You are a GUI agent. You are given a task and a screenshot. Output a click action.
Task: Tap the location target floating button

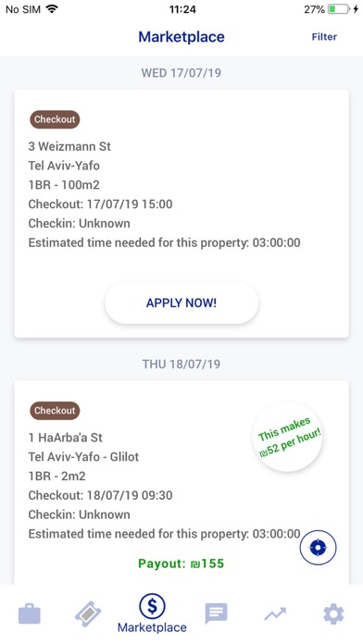tap(318, 548)
